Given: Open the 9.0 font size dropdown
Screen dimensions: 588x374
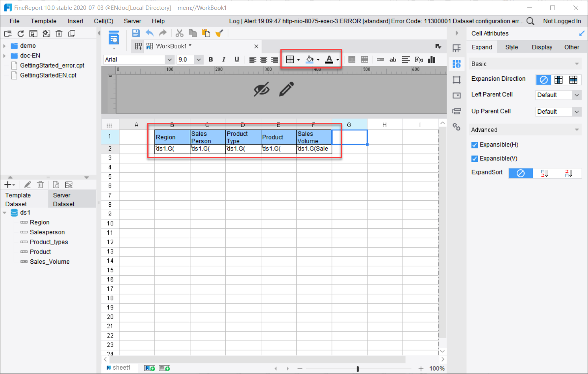Looking at the screenshot, I should 199,59.
